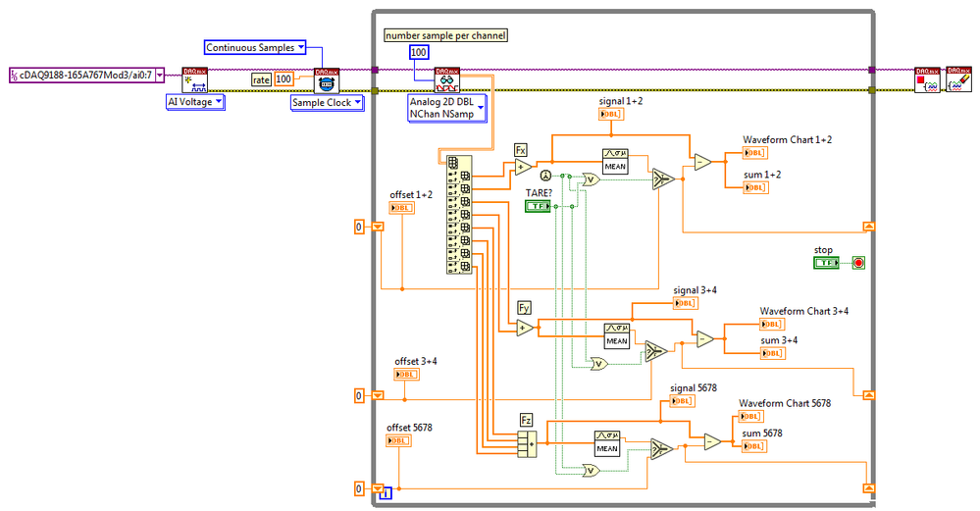Click the top left shift register

(x=378, y=227)
